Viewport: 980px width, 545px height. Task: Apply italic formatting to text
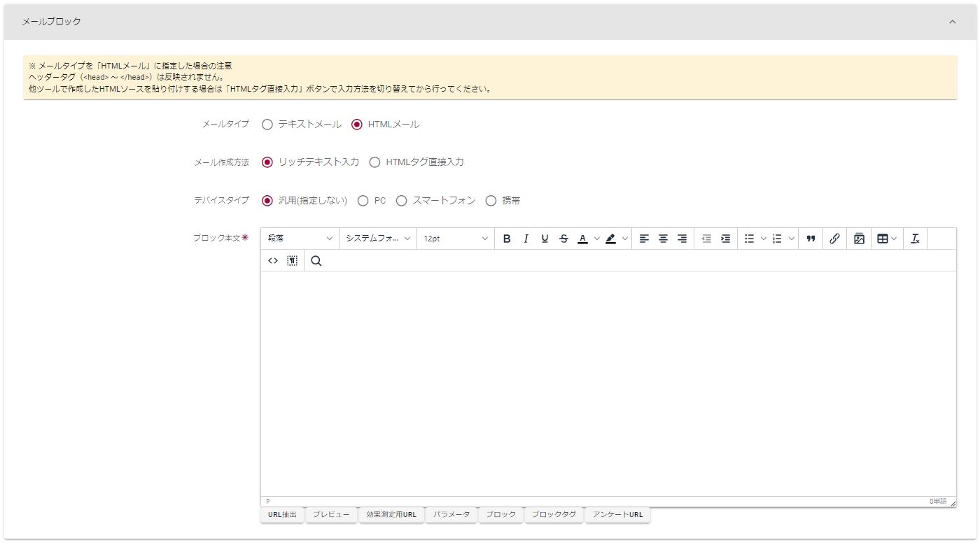(526, 239)
